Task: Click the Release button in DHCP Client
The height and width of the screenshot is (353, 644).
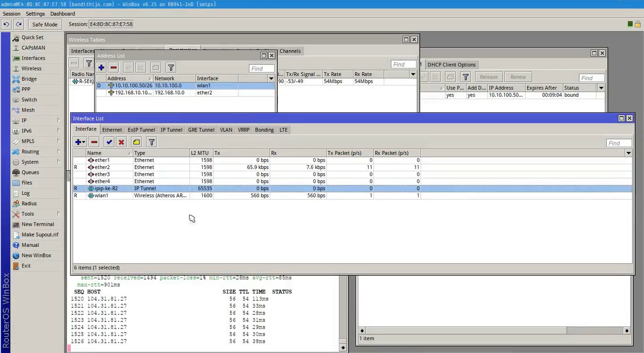Action: click(488, 77)
